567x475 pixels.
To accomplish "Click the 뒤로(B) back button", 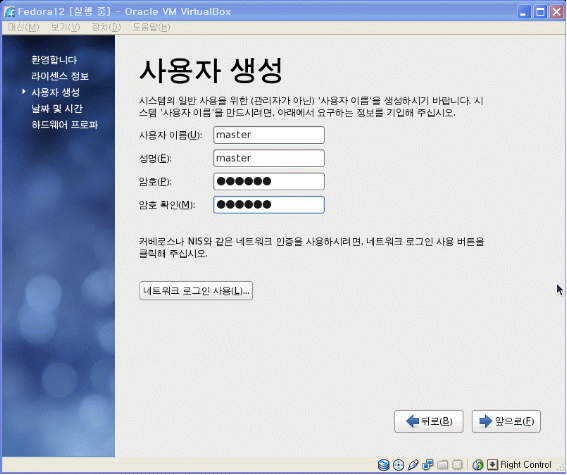I will click(429, 421).
